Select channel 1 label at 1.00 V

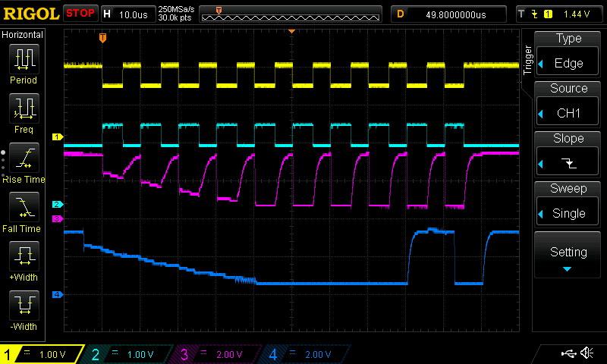coord(42,354)
